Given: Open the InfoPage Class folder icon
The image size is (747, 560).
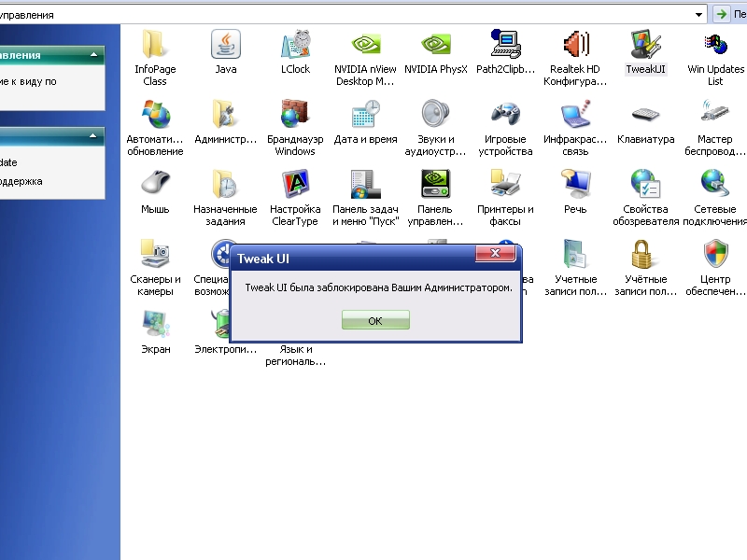Looking at the screenshot, I should click(155, 44).
